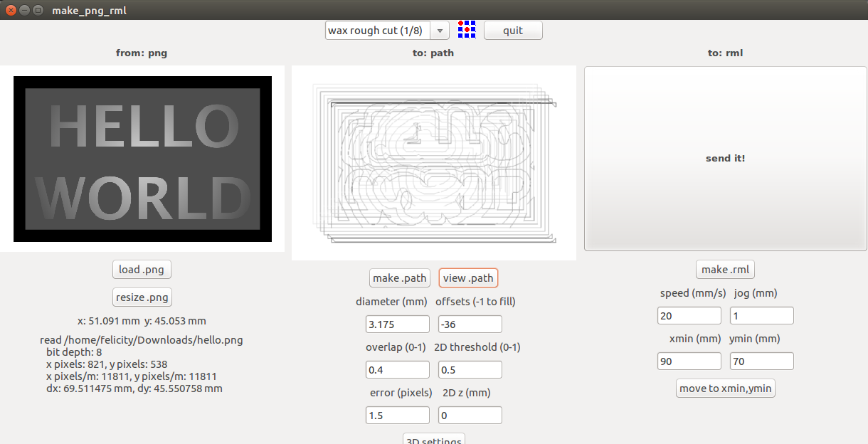This screenshot has width=868, height=444.
Task: Click the view .path button
Action: (x=468, y=278)
